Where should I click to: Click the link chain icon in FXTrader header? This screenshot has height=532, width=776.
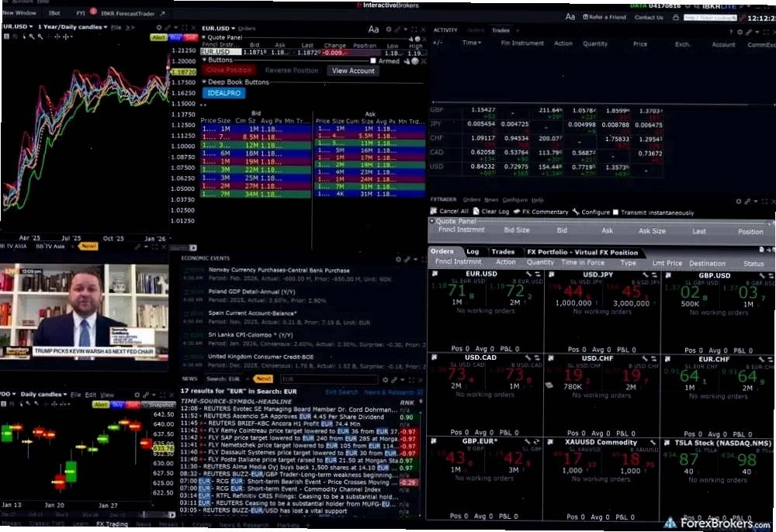pos(747,201)
